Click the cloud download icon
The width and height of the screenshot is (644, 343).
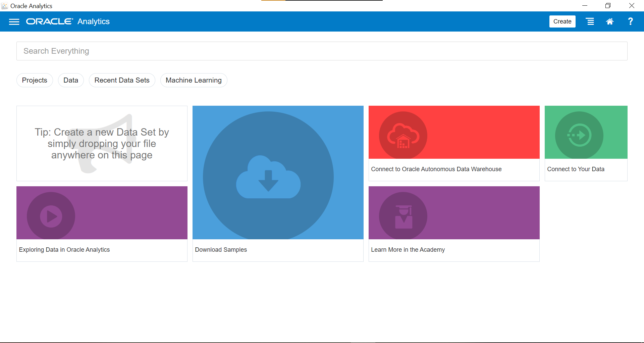(x=268, y=177)
